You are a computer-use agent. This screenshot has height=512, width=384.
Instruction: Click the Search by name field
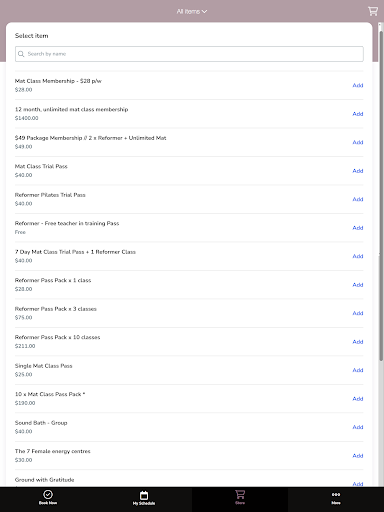pyautogui.click(x=189, y=54)
